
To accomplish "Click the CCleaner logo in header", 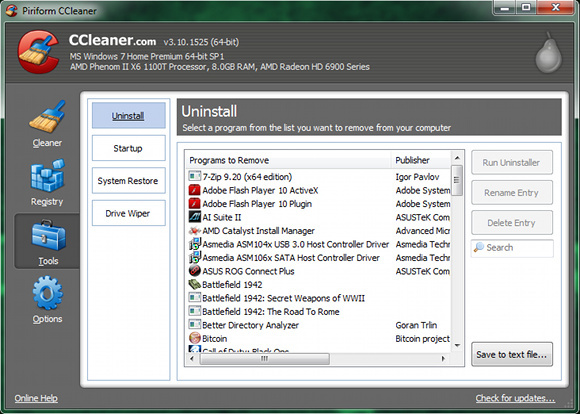I will [x=38, y=52].
